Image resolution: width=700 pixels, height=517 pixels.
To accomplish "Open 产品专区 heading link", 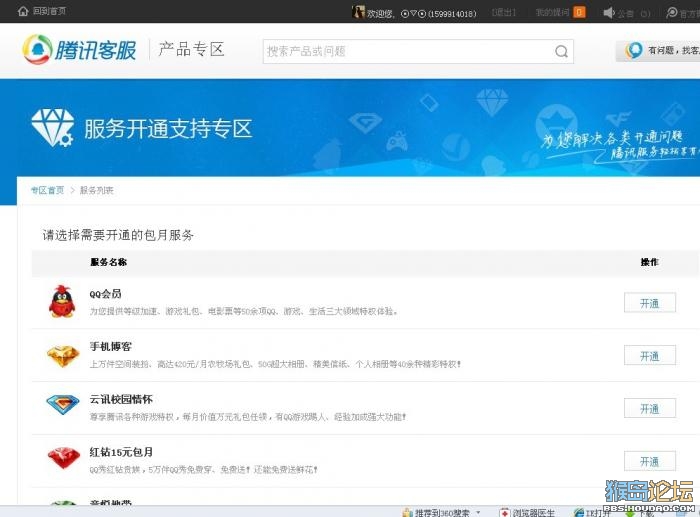I will pos(191,49).
